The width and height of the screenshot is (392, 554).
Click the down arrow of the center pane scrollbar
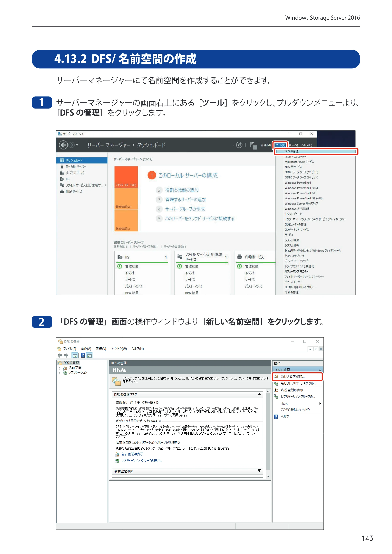click(268, 476)
